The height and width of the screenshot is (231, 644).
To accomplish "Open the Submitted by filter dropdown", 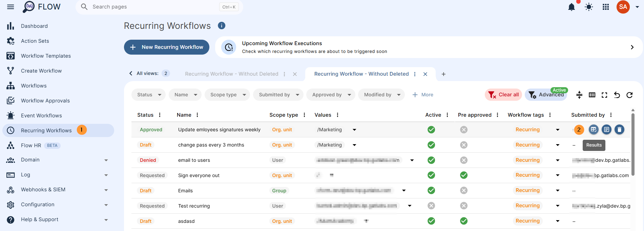I will pos(278,95).
